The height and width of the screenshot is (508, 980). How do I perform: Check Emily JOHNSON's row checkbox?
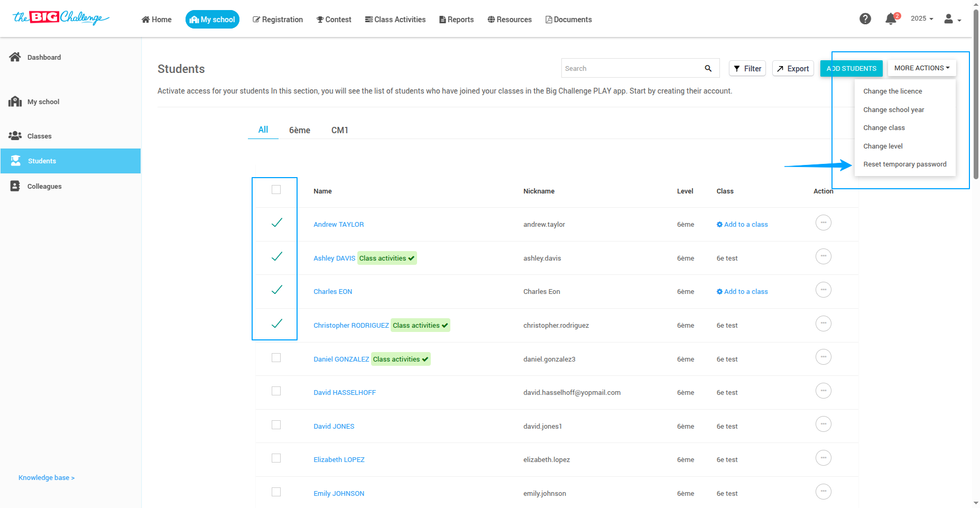point(276,492)
